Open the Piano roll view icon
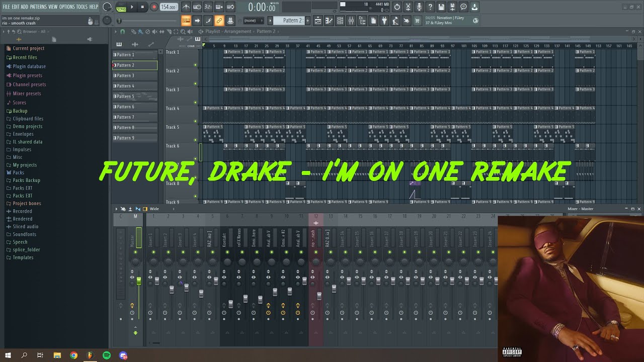 [329, 21]
